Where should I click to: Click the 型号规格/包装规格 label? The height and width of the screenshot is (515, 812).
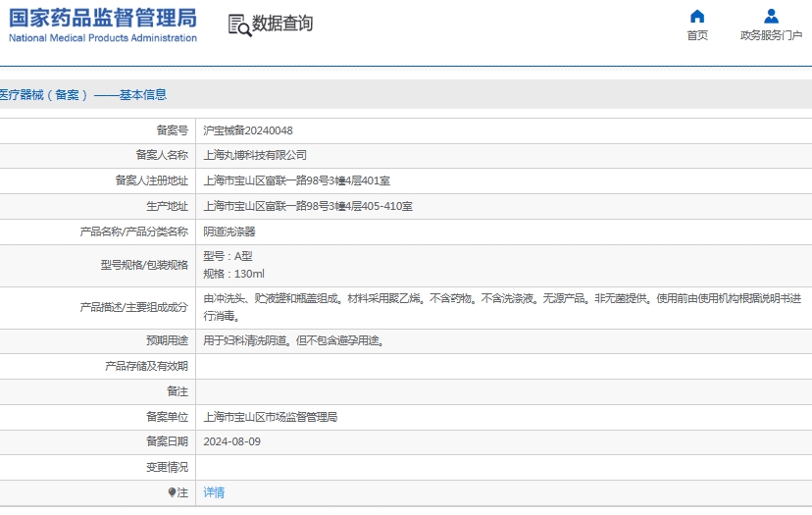coord(144,265)
